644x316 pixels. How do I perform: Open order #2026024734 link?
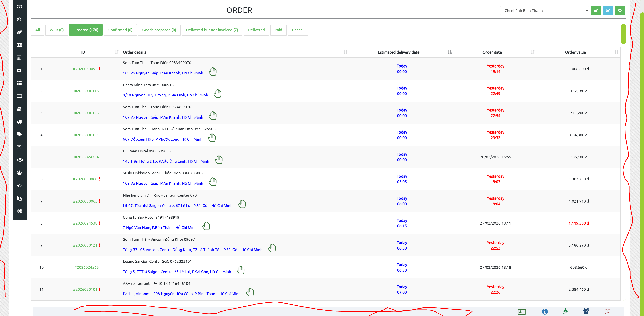click(86, 157)
